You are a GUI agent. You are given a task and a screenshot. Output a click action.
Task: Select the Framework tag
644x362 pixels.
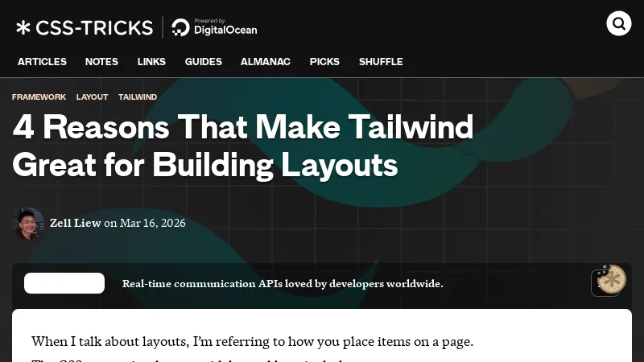point(39,97)
